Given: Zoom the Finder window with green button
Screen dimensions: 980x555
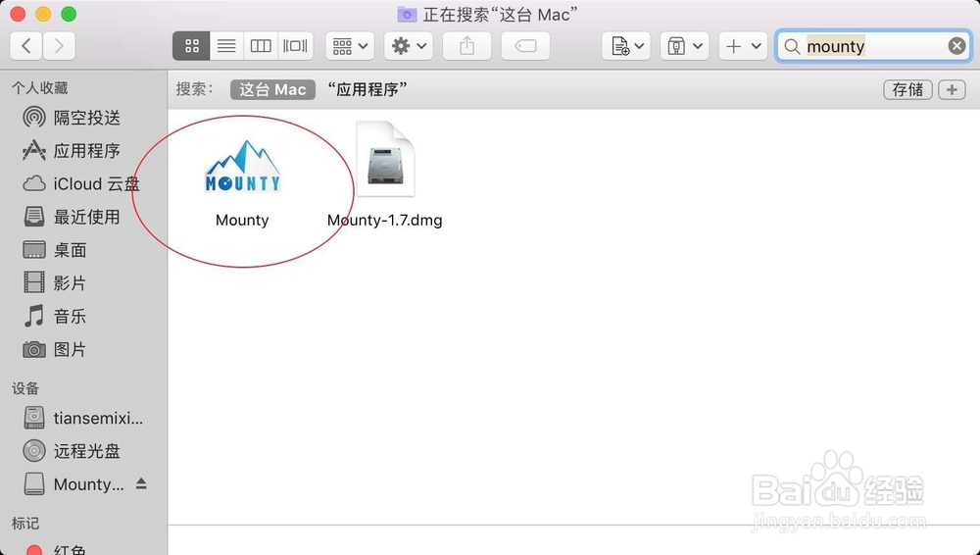Looking at the screenshot, I should click(69, 14).
